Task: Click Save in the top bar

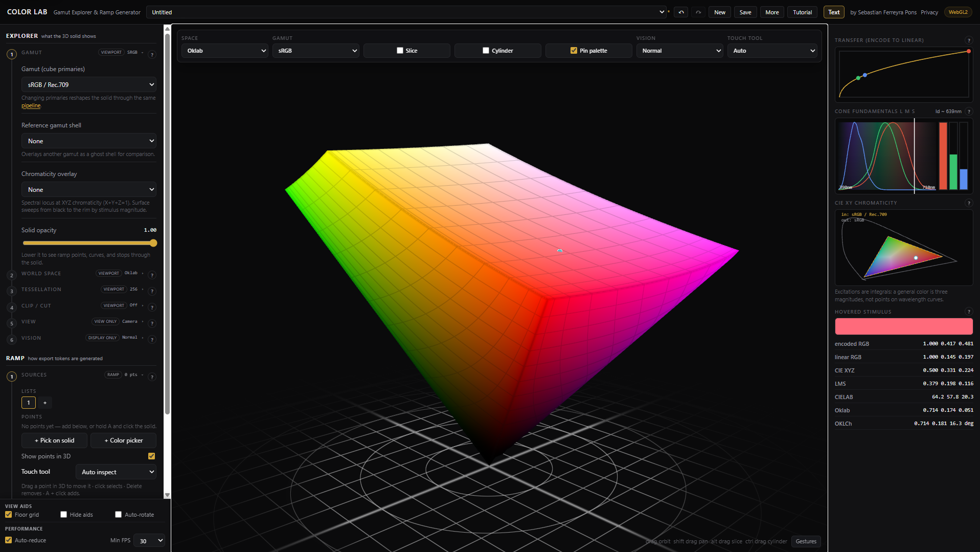Action: pyautogui.click(x=745, y=12)
